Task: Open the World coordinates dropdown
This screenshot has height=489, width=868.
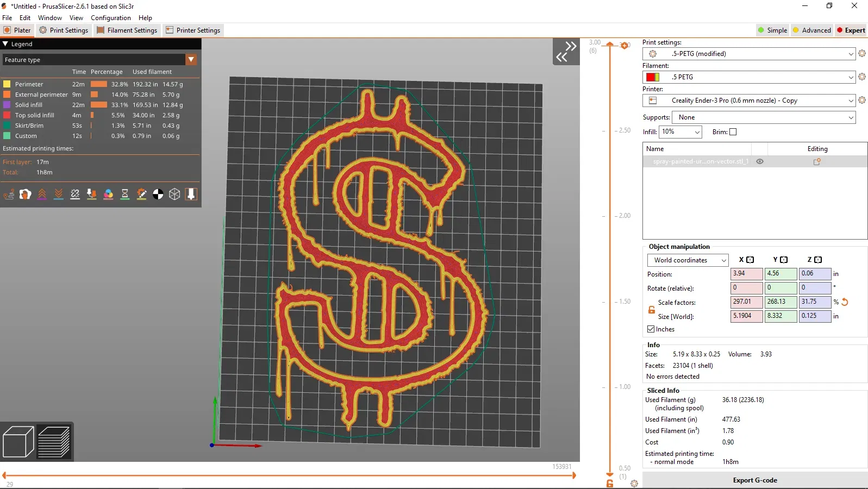Action: pos(688,260)
